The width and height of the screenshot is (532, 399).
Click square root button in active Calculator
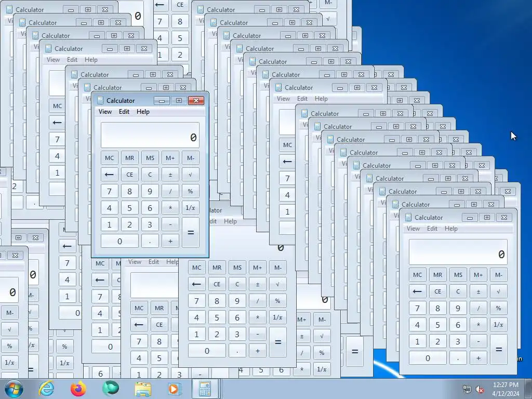pos(190,175)
